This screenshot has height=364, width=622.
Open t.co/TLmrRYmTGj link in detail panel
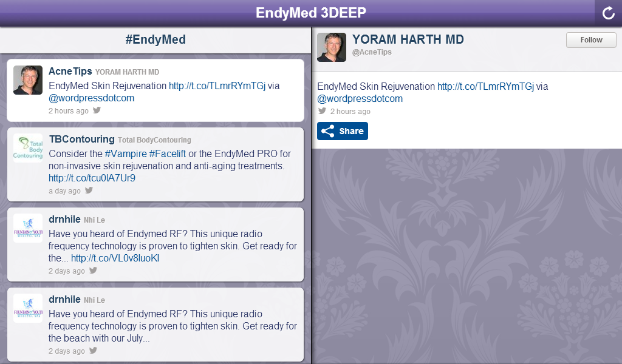pyautogui.click(x=485, y=87)
